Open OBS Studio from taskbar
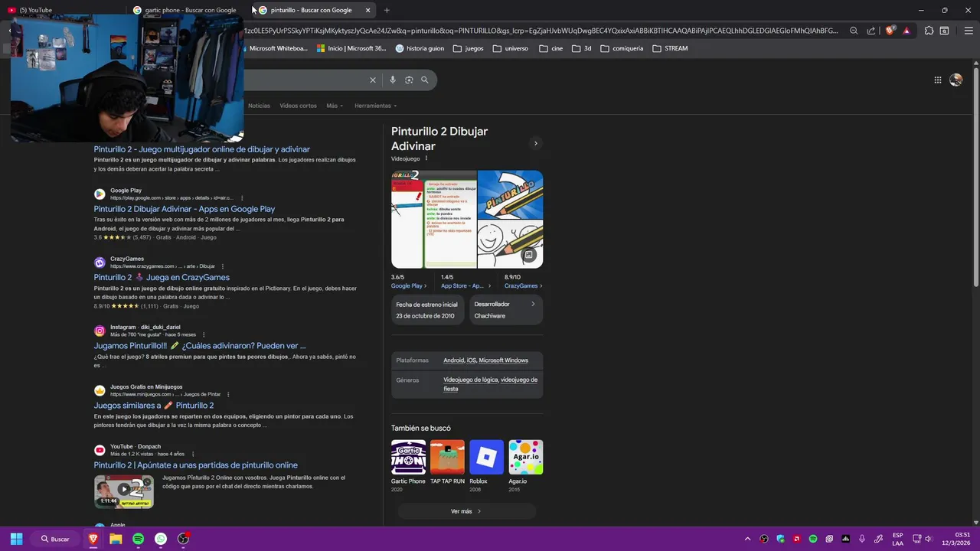 tap(183, 539)
